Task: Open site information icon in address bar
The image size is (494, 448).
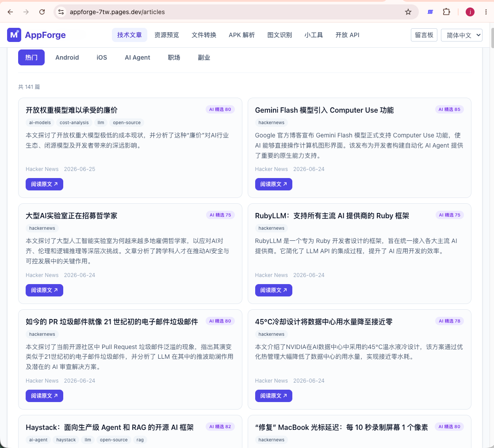Action: coord(61,12)
